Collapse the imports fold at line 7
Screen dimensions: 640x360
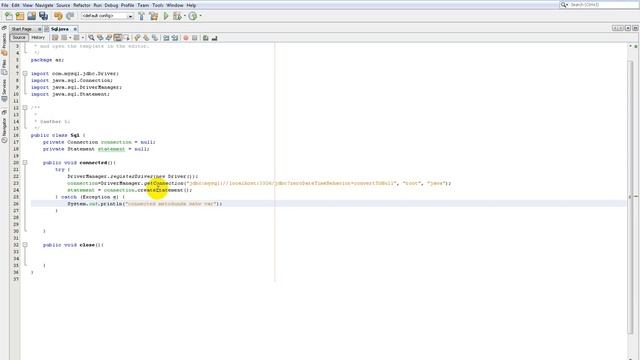click(x=25, y=73)
